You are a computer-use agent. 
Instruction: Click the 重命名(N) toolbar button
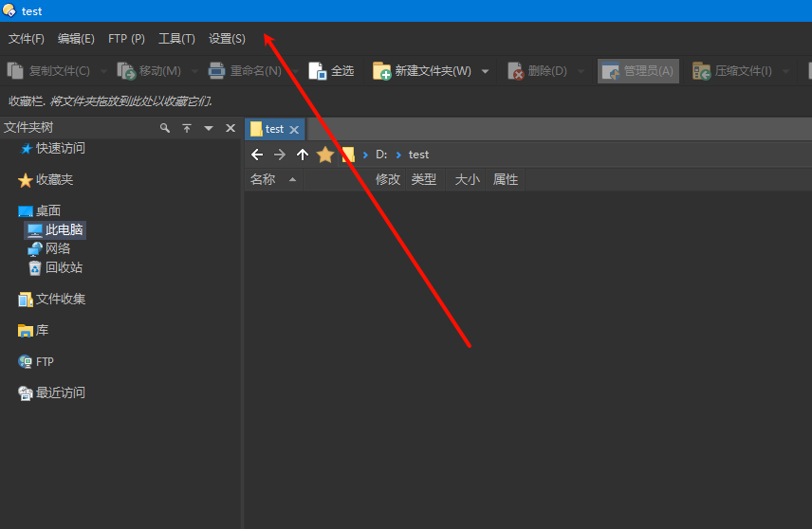click(x=245, y=71)
